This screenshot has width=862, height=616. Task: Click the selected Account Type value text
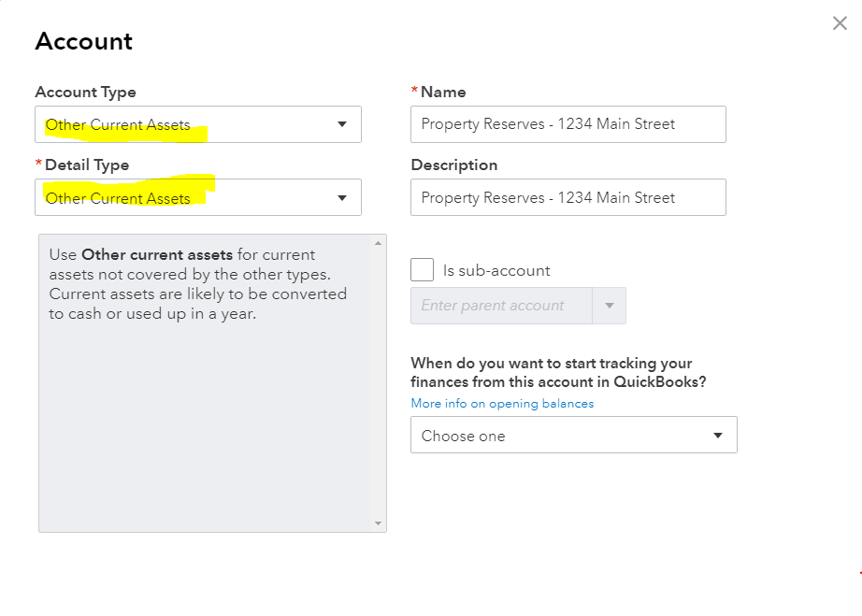tap(118, 124)
